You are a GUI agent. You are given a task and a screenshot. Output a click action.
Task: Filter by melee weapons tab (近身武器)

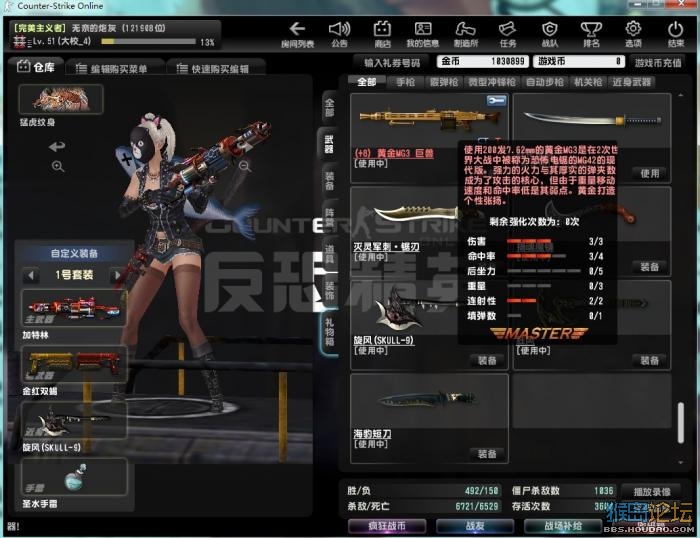(x=631, y=82)
